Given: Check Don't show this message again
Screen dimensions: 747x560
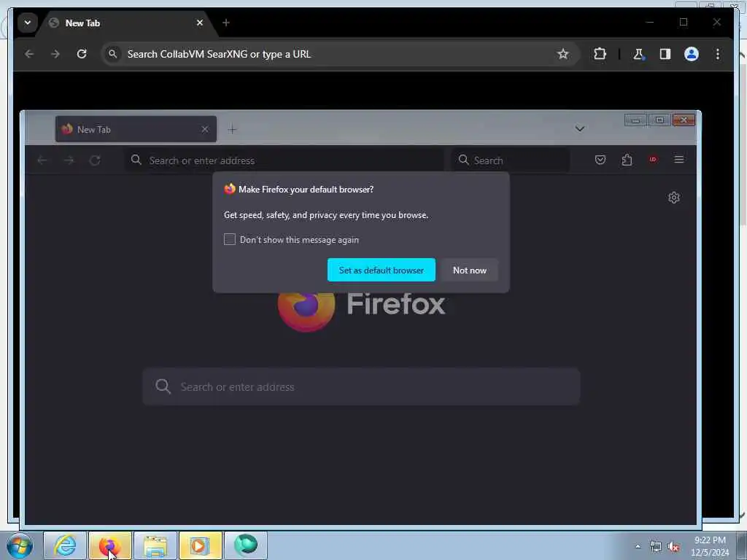Looking at the screenshot, I should click(230, 239).
